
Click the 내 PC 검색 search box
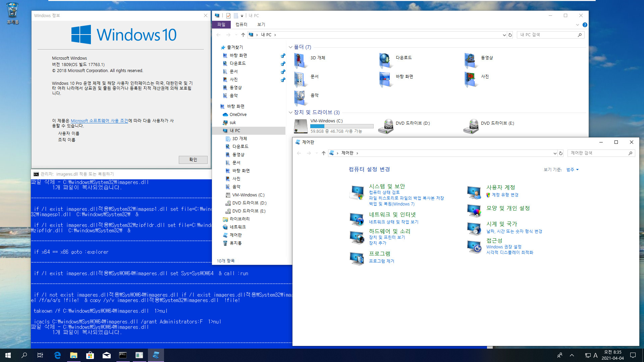click(x=550, y=35)
